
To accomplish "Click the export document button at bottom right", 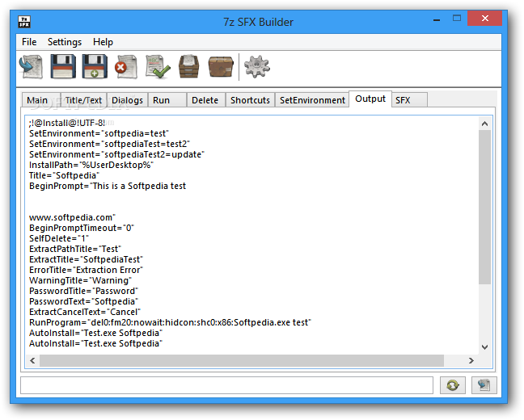I will pos(484,385).
